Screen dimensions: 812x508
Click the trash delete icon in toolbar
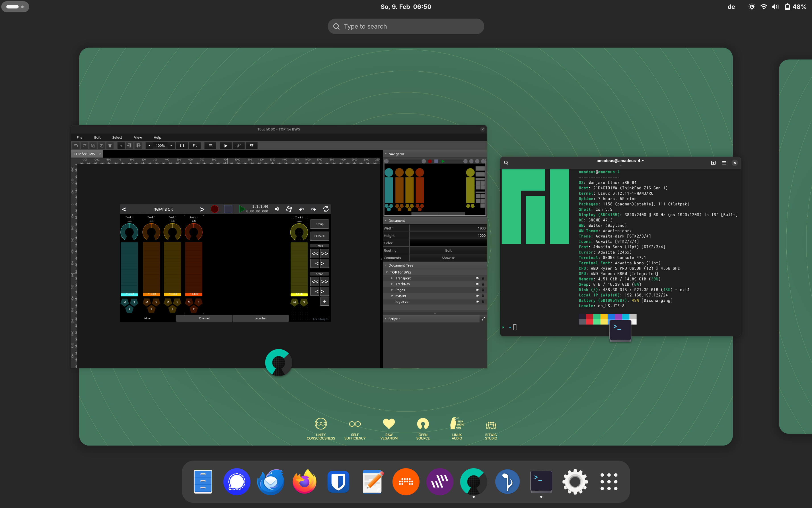pos(110,145)
